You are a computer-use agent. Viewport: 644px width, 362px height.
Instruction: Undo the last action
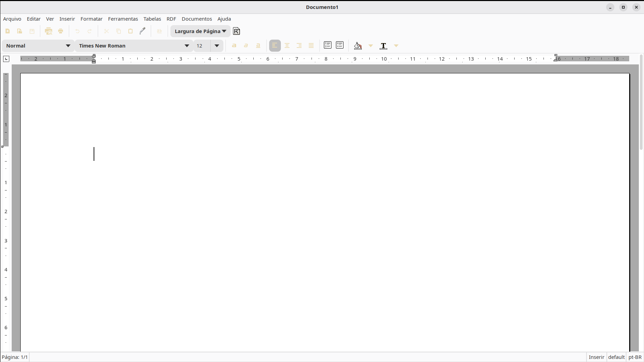pos(77,31)
